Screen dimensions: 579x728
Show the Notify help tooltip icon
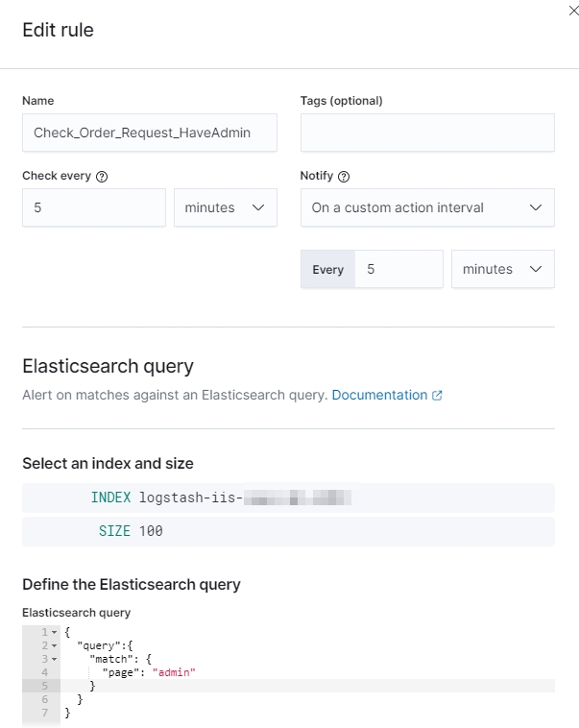point(345,177)
